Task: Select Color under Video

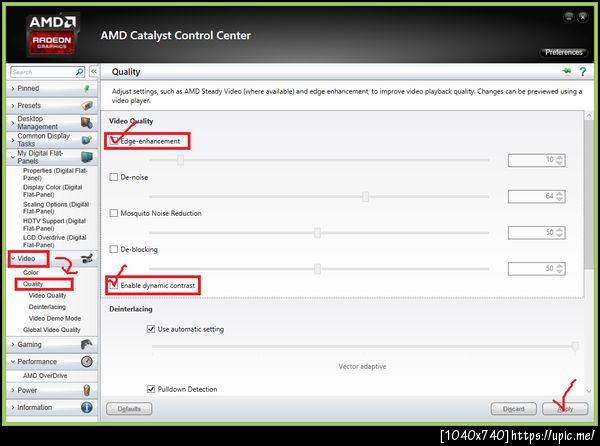Action: (x=31, y=272)
